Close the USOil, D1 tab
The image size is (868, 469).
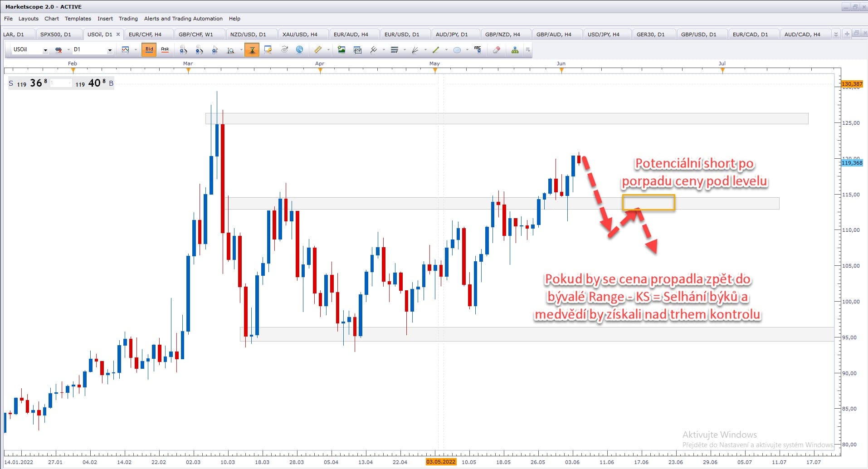coord(118,34)
